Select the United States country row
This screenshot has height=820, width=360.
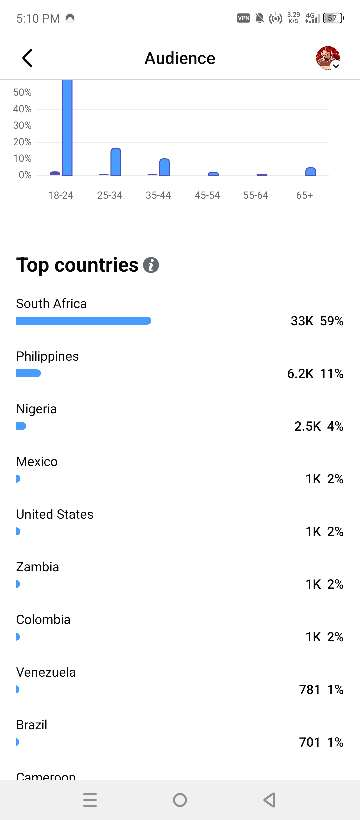click(x=180, y=523)
